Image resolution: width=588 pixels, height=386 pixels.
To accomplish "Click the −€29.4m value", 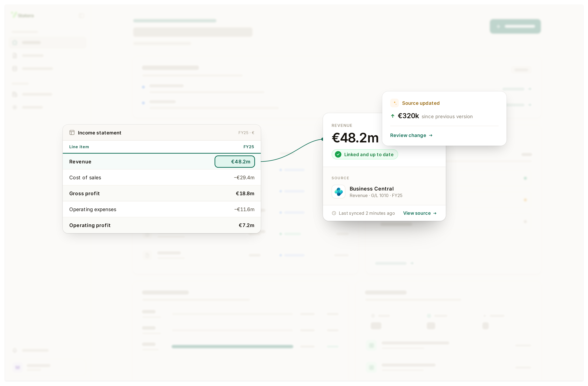I will pos(244,178).
